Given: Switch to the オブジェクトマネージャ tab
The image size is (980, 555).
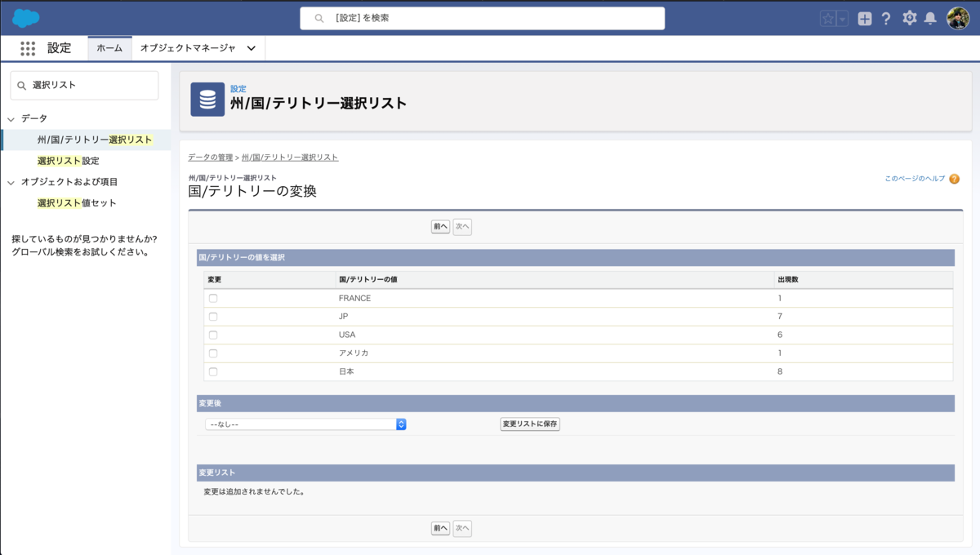Looking at the screenshot, I should [188, 48].
